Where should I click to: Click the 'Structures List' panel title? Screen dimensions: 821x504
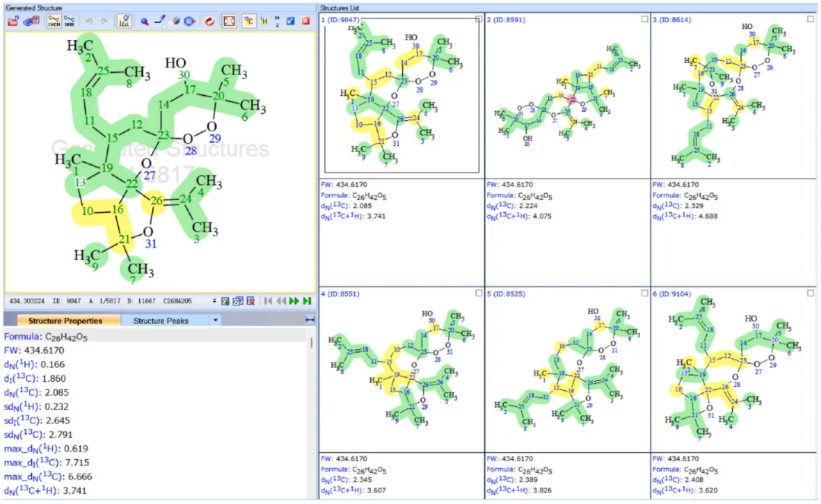(339, 8)
